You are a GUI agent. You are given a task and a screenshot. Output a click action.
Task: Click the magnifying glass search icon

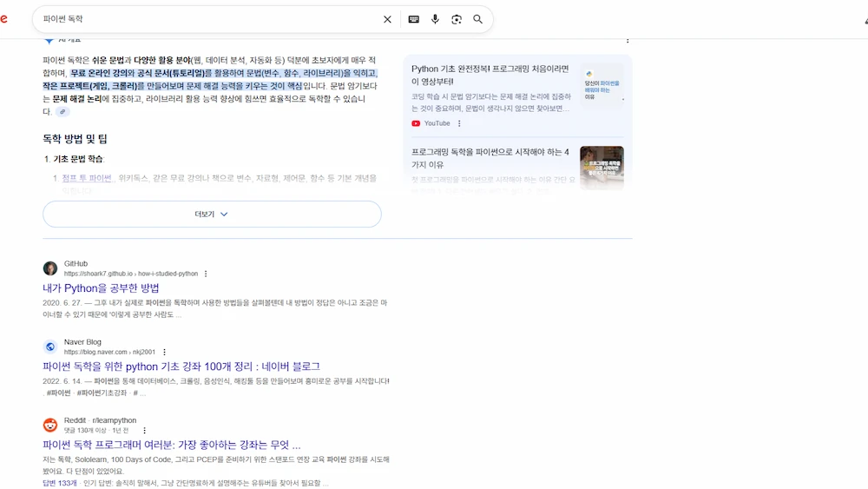(477, 19)
